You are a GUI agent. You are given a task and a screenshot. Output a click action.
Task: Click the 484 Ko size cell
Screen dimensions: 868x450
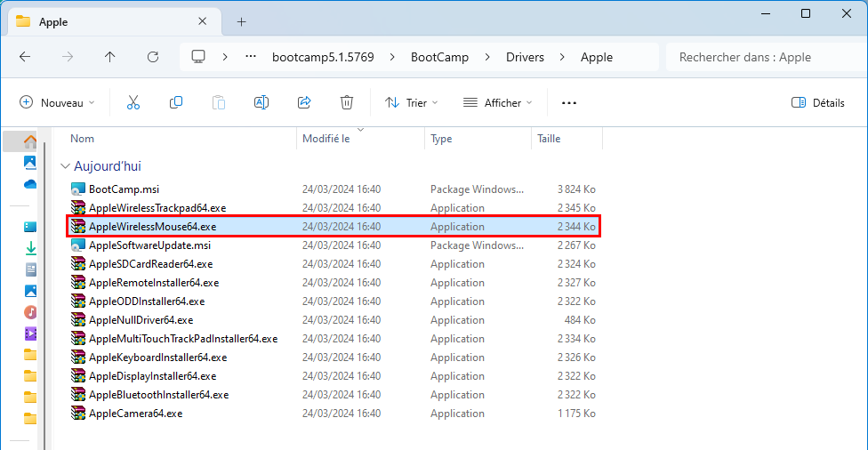(580, 320)
